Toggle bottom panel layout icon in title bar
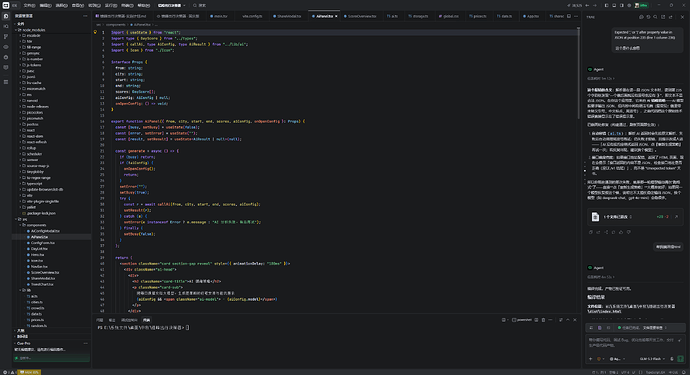 click(614, 5)
